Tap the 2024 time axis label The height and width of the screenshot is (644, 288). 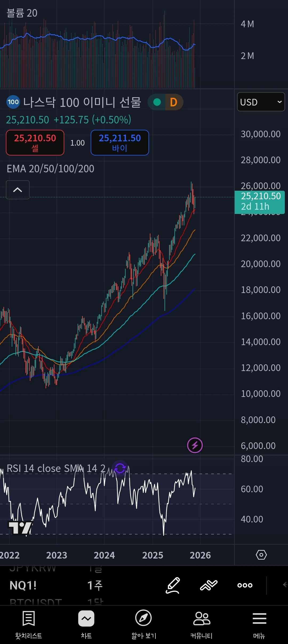coord(104,555)
